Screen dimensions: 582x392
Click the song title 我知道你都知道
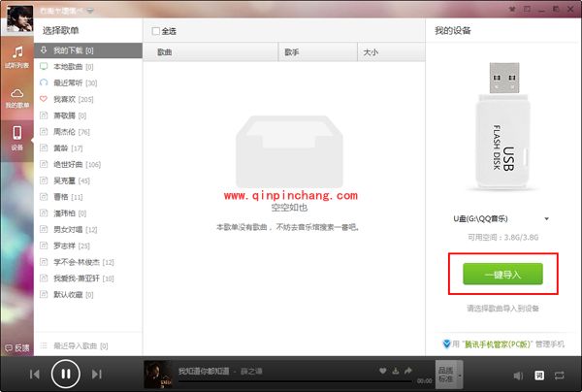pos(204,372)
